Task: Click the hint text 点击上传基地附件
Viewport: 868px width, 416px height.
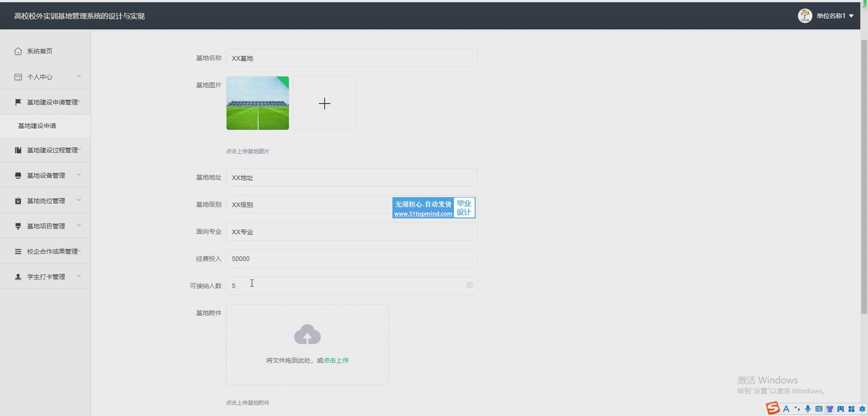Action: pos(248,403)
